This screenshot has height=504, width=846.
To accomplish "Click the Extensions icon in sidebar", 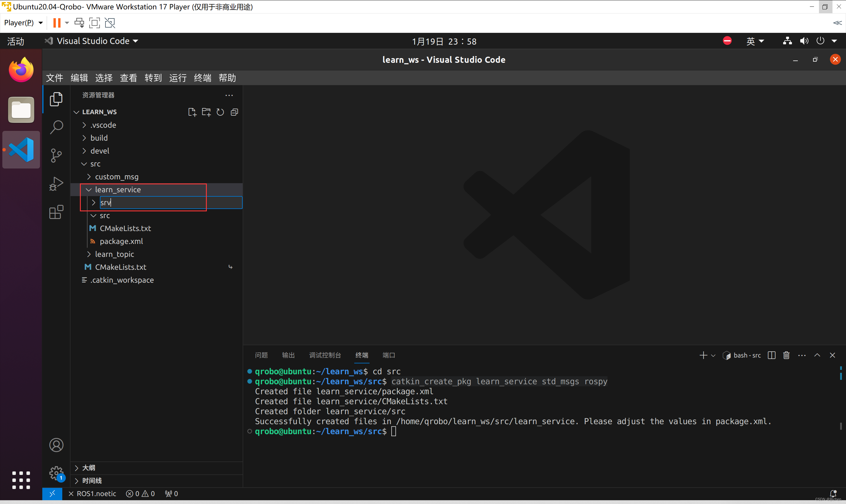I will pyautogui.click(x=56, y=213).
